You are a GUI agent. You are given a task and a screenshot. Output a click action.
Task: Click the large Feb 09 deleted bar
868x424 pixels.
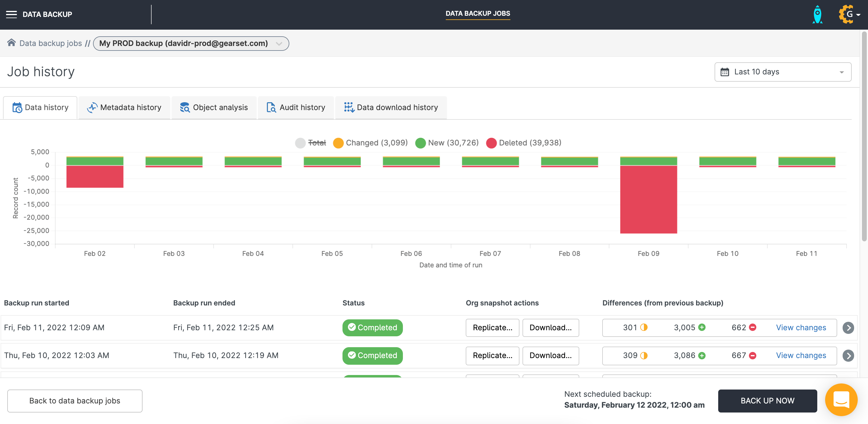point(648,199)
